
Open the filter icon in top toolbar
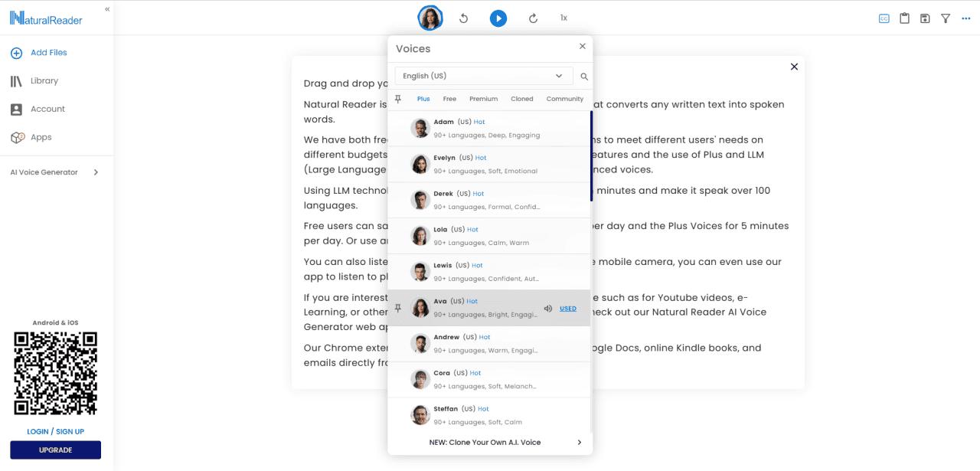coord(946,18)
